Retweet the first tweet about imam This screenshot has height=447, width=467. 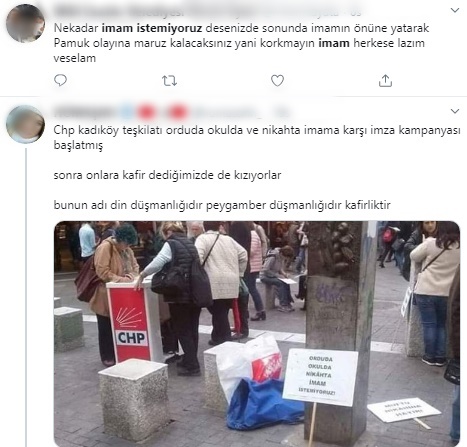pyautogui.click(x=169, y=81)
